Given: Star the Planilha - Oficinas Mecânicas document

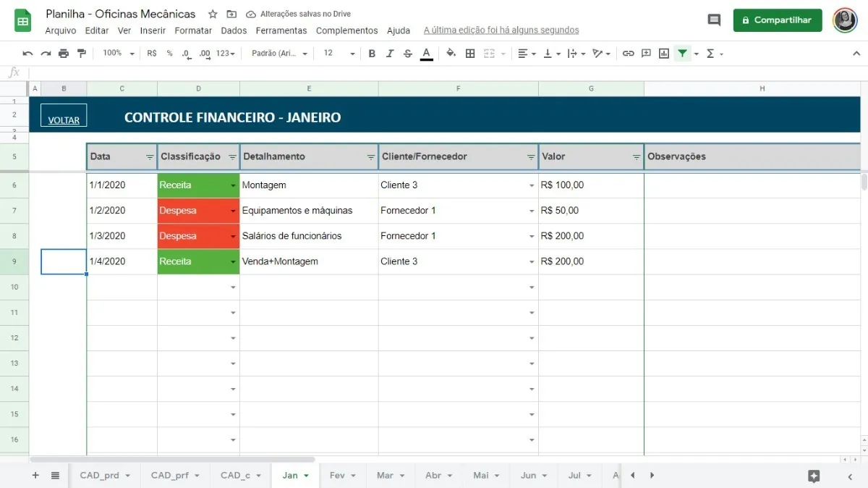Looking at the screenshot, I should click(x=213, y=14).
